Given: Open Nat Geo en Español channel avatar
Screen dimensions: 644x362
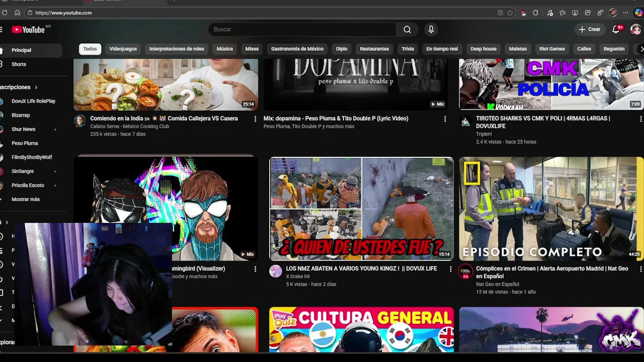Looking at the screenshot, I should (x=466, y=272).
